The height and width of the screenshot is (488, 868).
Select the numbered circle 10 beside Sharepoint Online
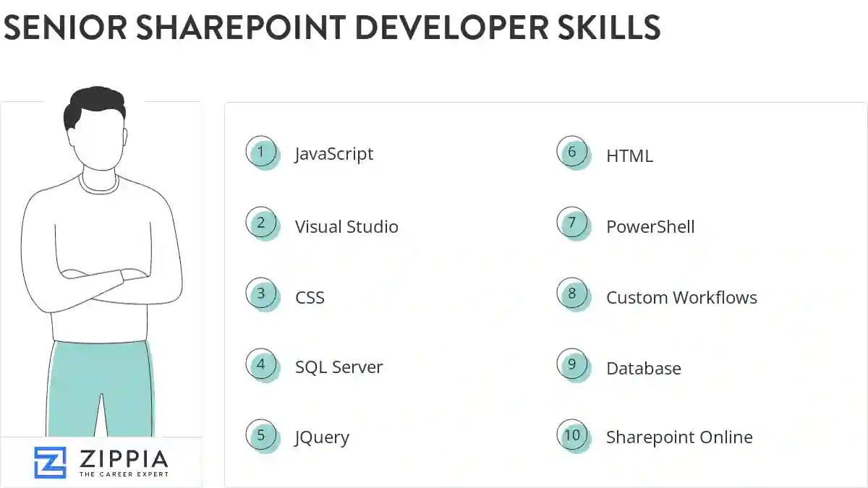573,435
